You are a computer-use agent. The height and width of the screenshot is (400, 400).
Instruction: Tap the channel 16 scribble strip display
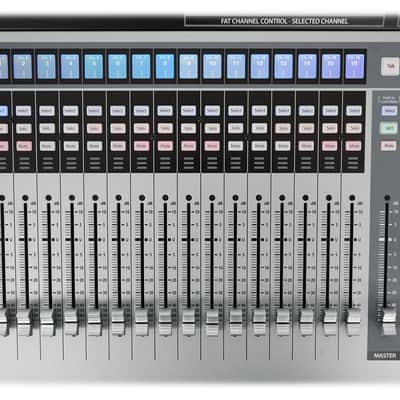click(354, 67)
